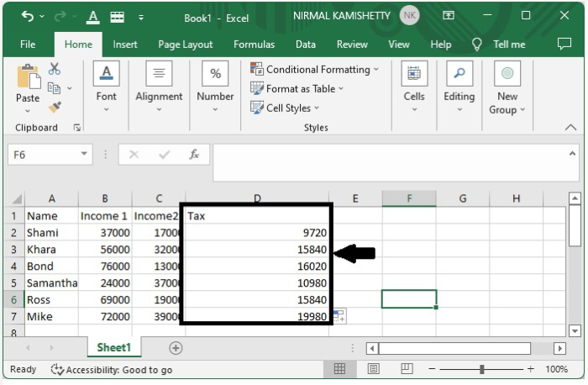Click the zoom slider handle
Image resolution: width=588 pixels, height=385 pixels.
click(x=481, y=369)
